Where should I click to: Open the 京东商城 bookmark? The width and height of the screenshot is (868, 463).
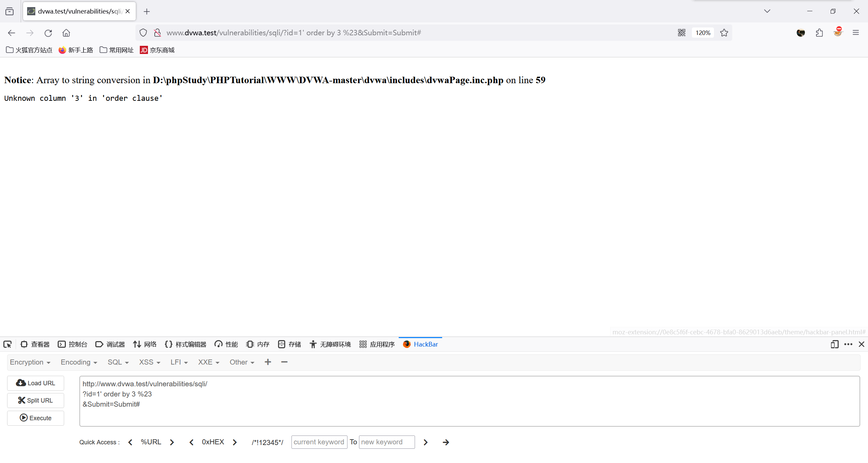pyautogui.click(x=157, y=50)
